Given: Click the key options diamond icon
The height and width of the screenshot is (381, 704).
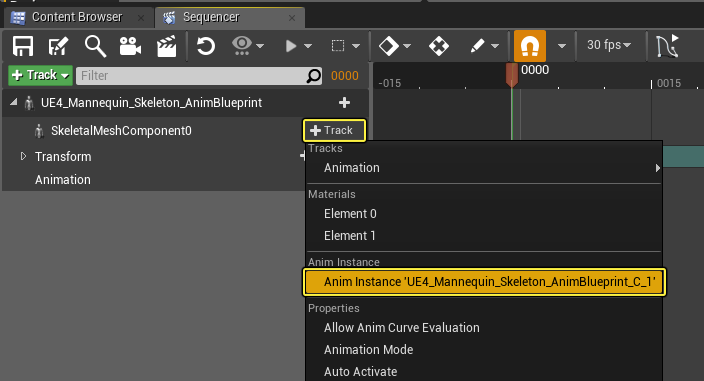Looking at the screenshot, I should (389, 46).
